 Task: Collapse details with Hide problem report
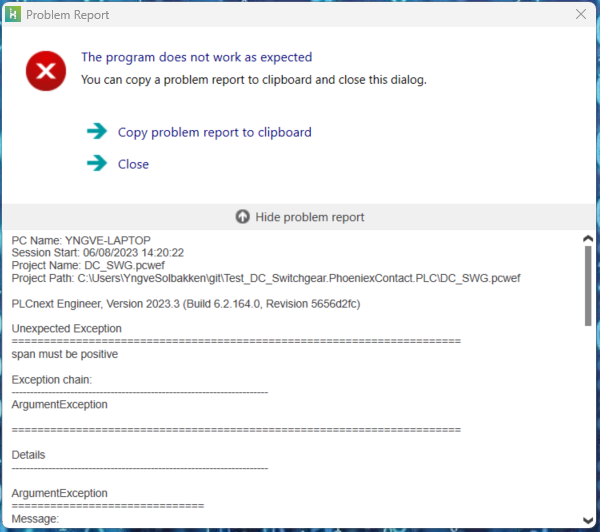click(309, 217)
